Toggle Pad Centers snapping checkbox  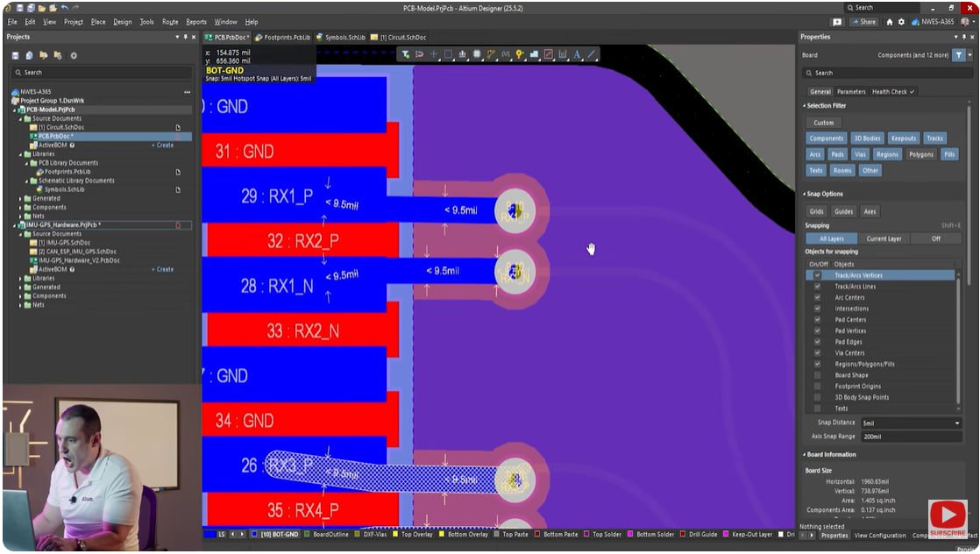point(817,320)
